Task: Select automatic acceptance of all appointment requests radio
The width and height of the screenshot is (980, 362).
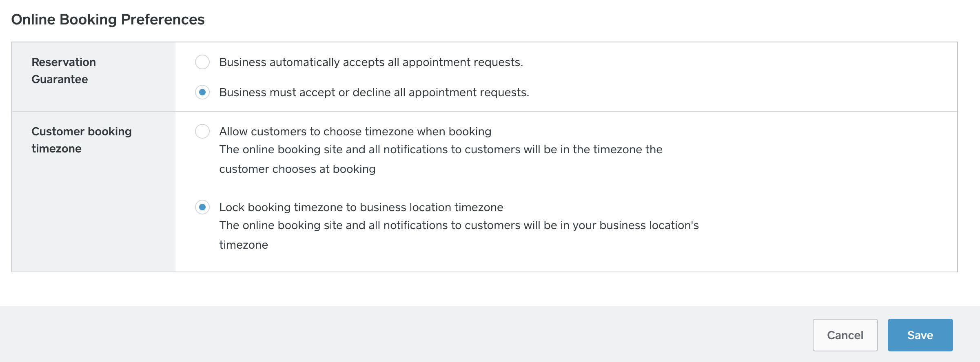Action: (202, 62)
